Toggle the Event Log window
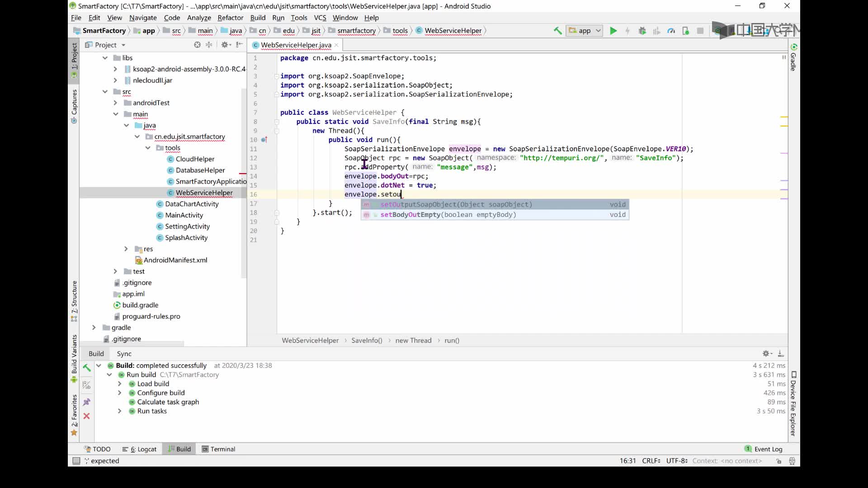This screenshot has height=488, width=868. (763, 449)
